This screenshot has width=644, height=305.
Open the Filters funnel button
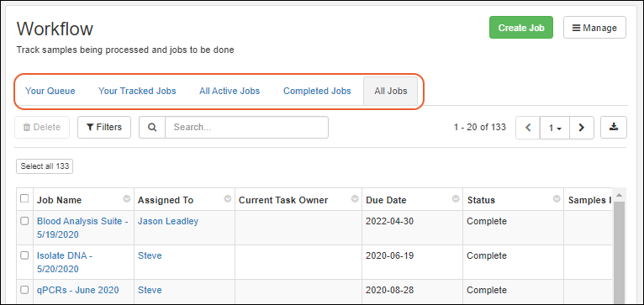pyautogui.click(x=104, y=127)
